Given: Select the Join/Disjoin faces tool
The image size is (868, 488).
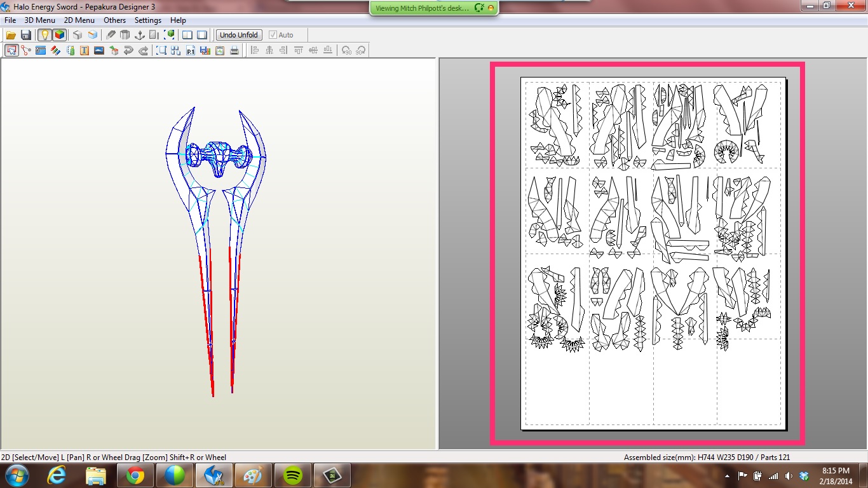Looking at the screenshot, I should click(26, 50).
